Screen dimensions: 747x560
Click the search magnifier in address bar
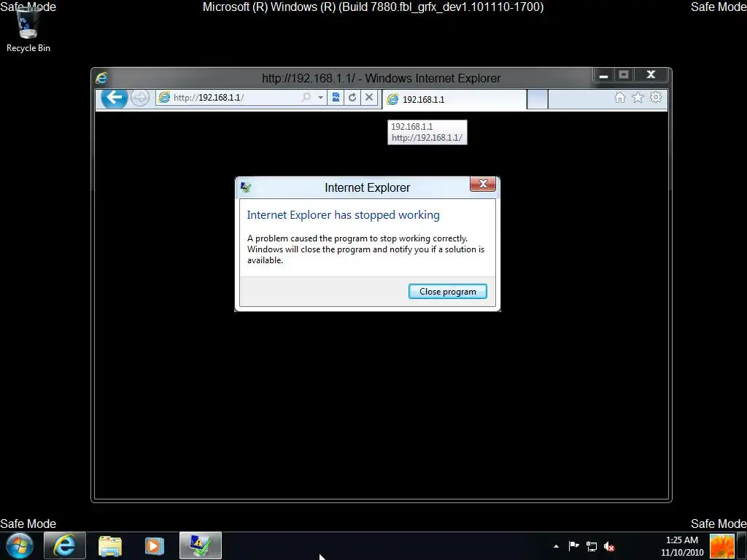306,98
